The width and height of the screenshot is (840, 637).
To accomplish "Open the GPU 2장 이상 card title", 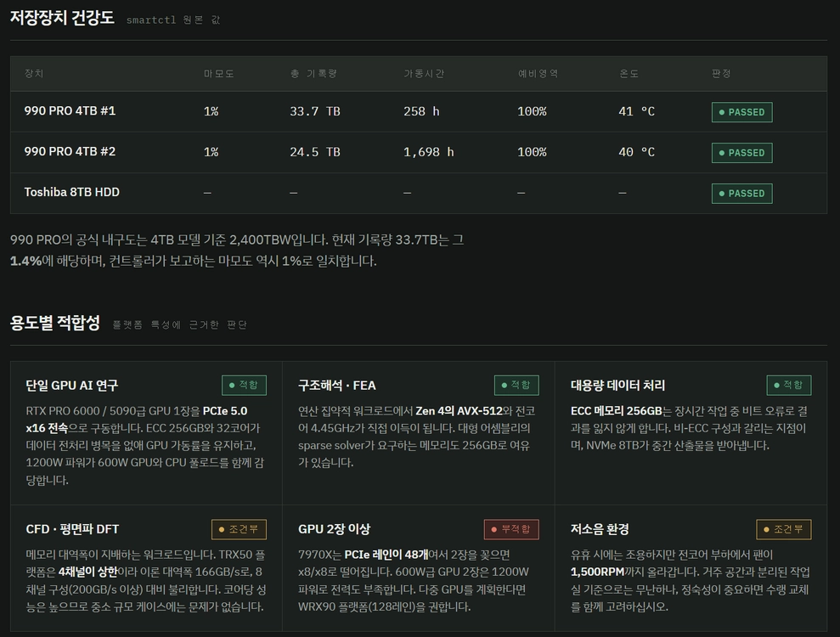I will coord(335,529).
